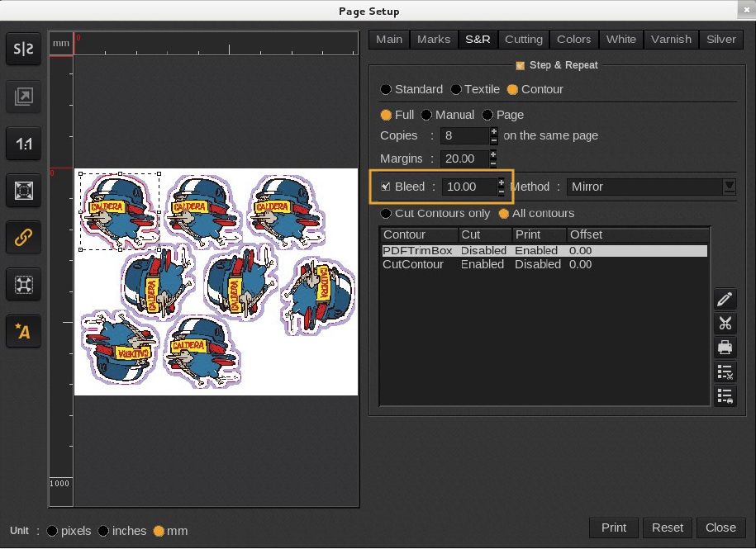Select the Textile radio option

(455, 89)
